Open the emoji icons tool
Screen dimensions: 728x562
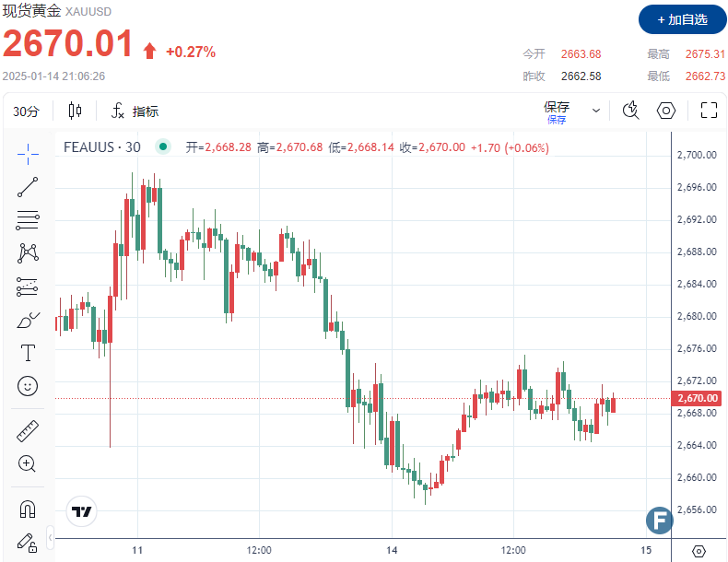[x=28, y=386]
